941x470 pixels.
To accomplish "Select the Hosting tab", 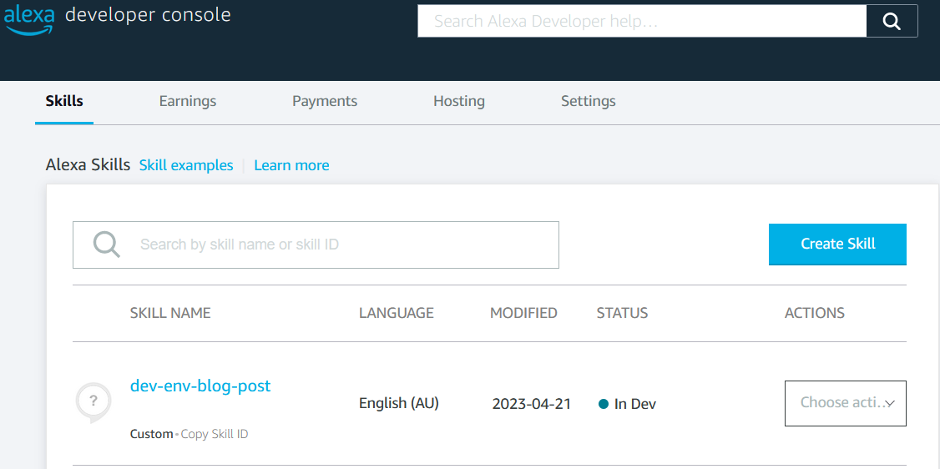I will [x=459, y=101].
